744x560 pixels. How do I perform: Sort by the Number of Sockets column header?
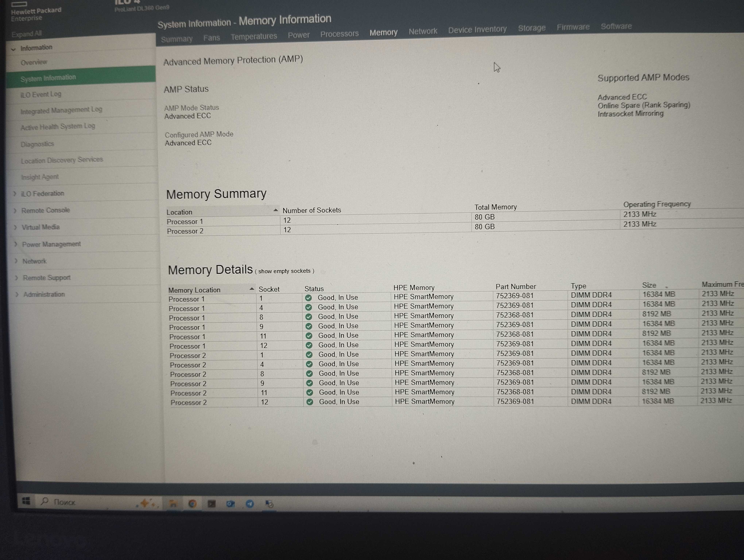tap(312, 210)
